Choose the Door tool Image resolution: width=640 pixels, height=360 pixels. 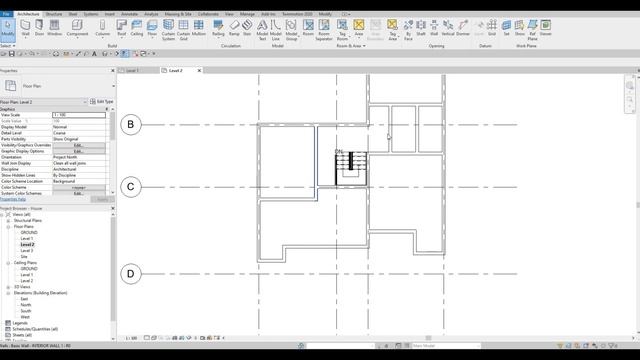click(x=39, y=29)
